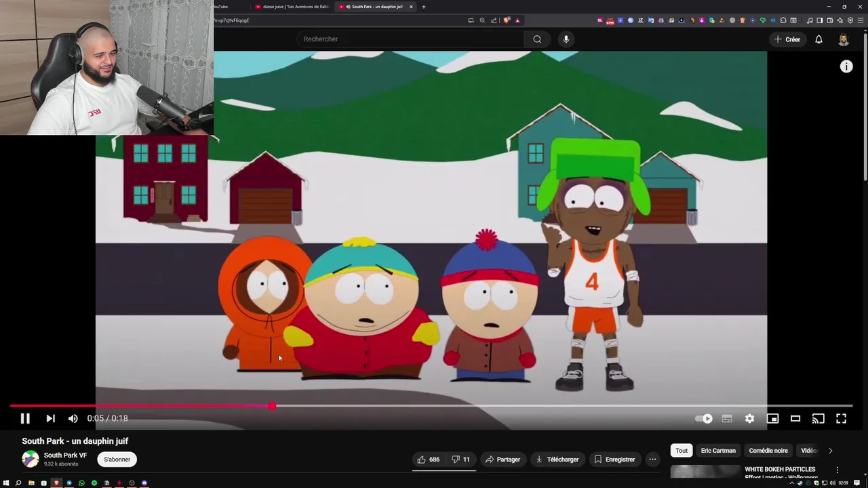Image resolution: width=868 pixels, height=488 pixels.
Task: Click the Partager button
Action: pos(502,460)
